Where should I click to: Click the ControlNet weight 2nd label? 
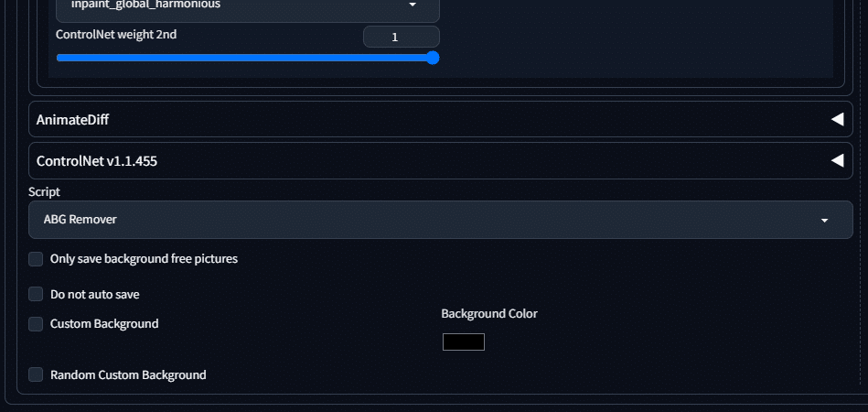[116, 35]
